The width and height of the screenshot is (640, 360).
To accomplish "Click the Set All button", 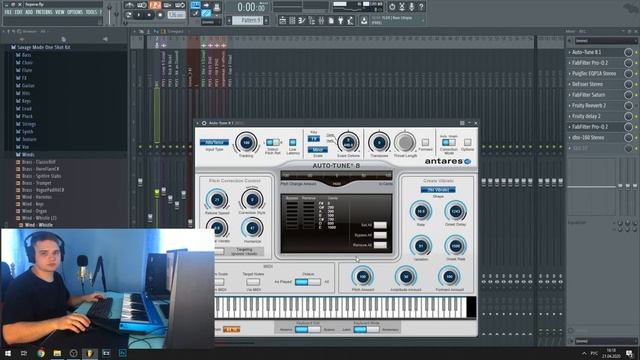I will coord(380,225).
